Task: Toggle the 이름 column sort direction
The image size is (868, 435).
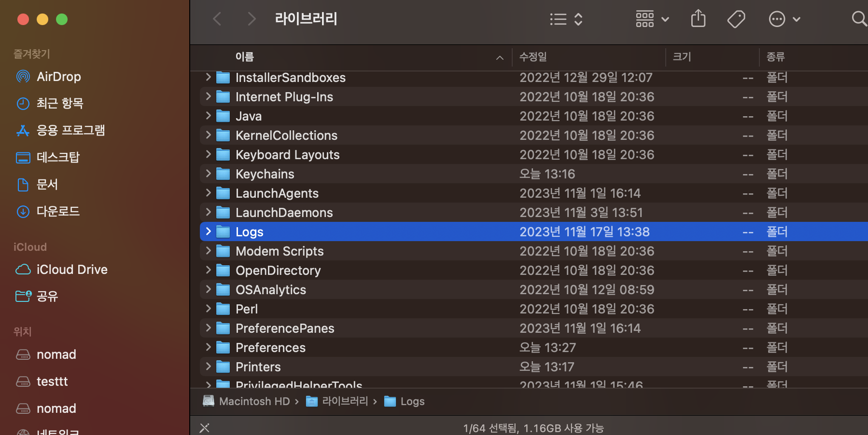Action: coord(499,57)
